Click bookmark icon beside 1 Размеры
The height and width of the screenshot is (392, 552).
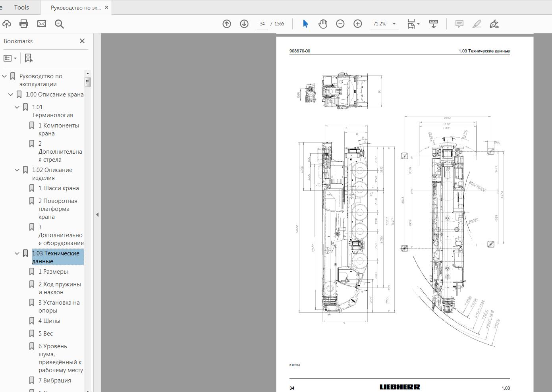click(32, 272)
